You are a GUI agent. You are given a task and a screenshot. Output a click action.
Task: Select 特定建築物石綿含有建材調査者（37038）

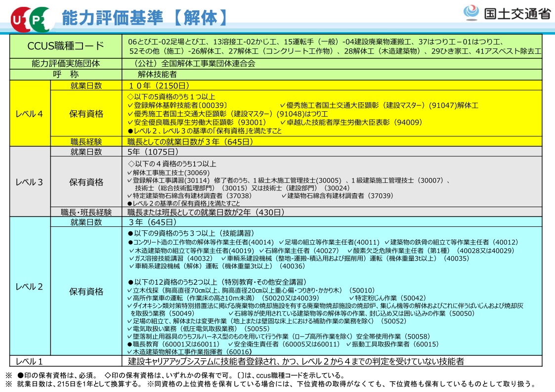[190, 196]
